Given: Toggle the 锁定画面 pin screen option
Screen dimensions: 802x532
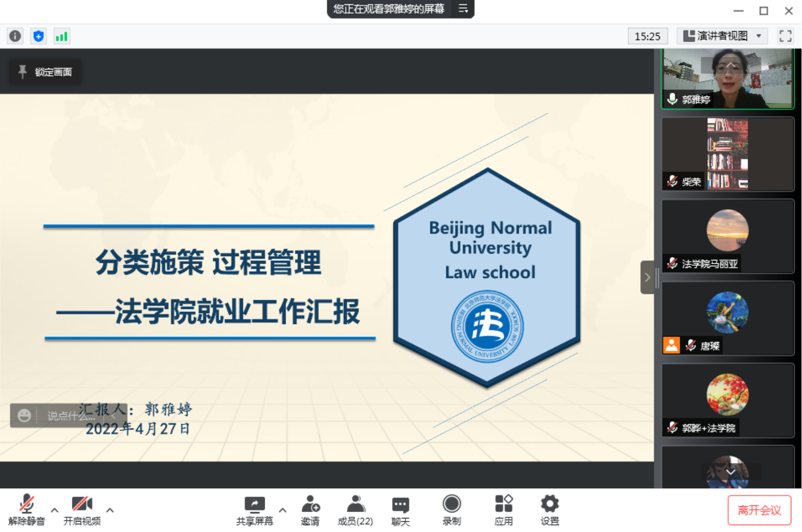Looking at the screenshot, I should [45, 72].
